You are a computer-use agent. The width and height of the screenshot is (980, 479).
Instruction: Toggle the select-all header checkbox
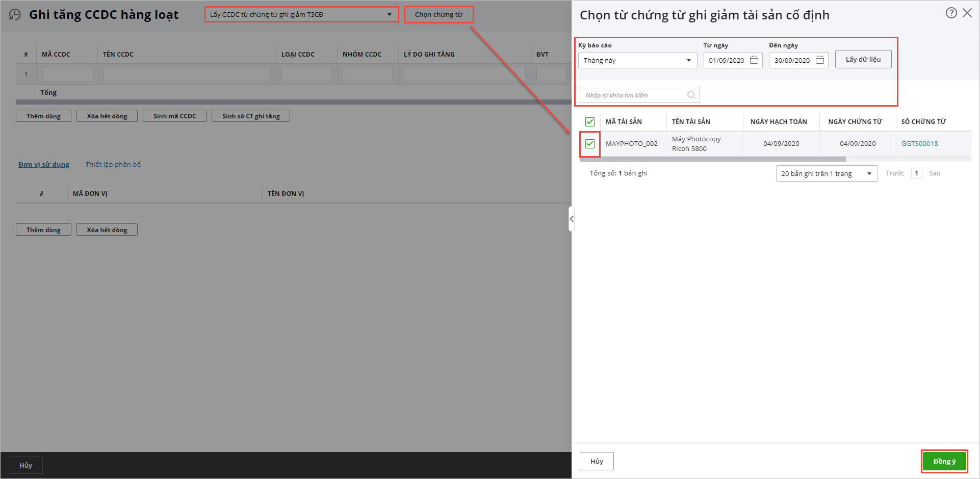pos(590,122)
